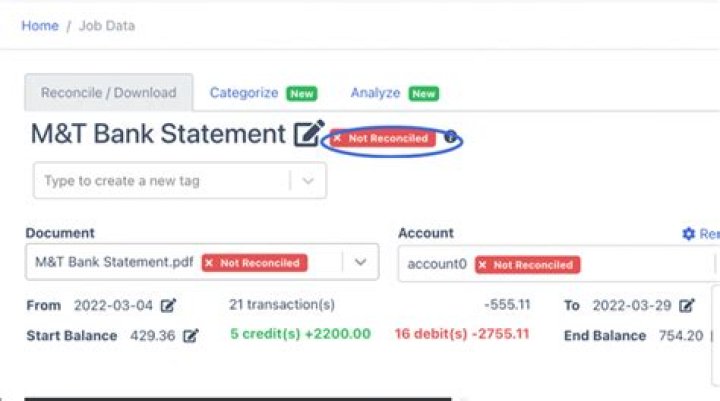Click Not Reconciled badge in Document field
This screenshot has height=401, width=720.
pos(254,263)
